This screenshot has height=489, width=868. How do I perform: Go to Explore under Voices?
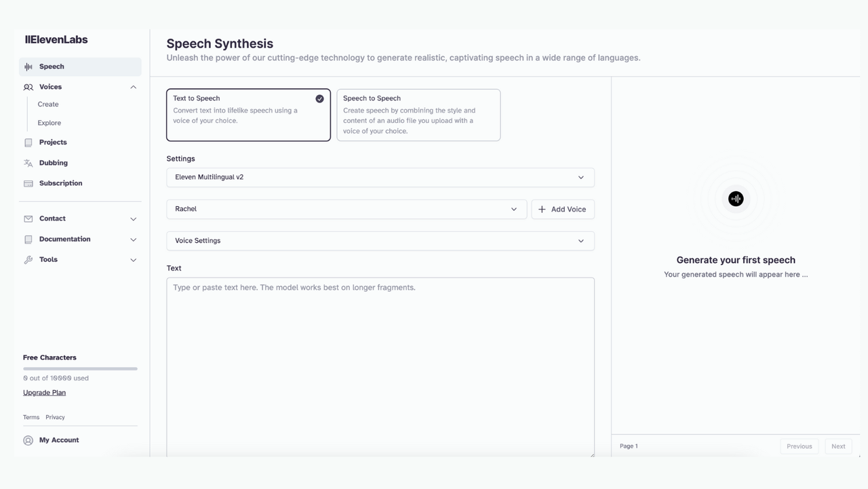49,123
